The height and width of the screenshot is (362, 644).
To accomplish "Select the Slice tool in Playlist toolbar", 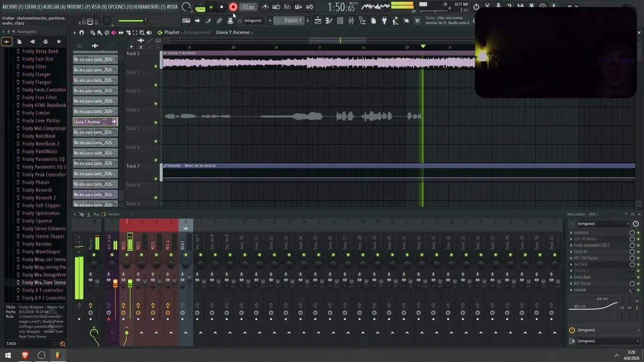I will [128, 33].
